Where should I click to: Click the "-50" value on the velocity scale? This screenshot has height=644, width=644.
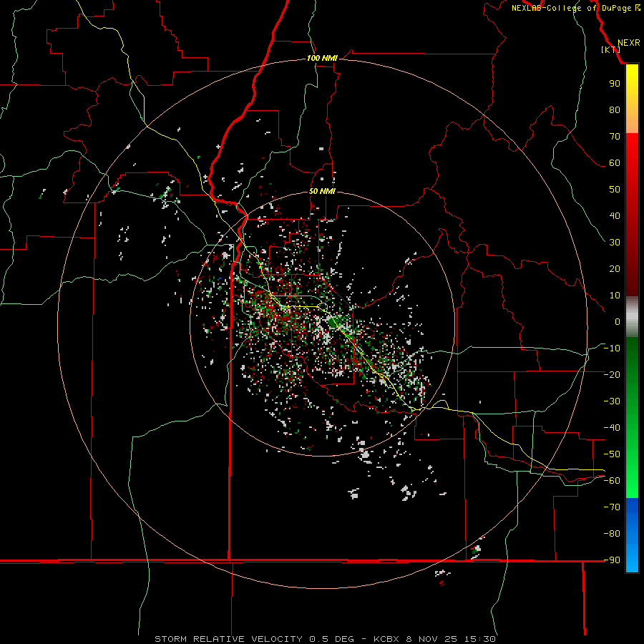612,454
